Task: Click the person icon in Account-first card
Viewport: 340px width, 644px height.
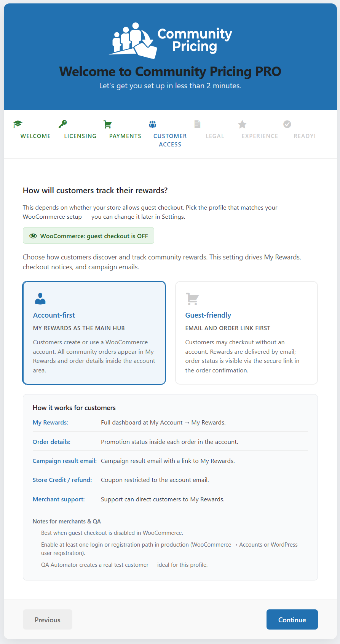Action: [40, 299]
